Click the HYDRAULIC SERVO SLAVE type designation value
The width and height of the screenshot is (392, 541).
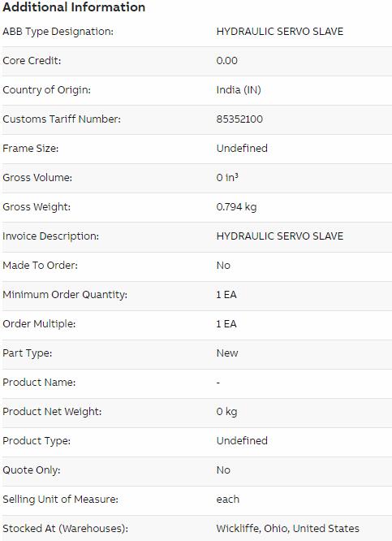click(x=280, y=32)
